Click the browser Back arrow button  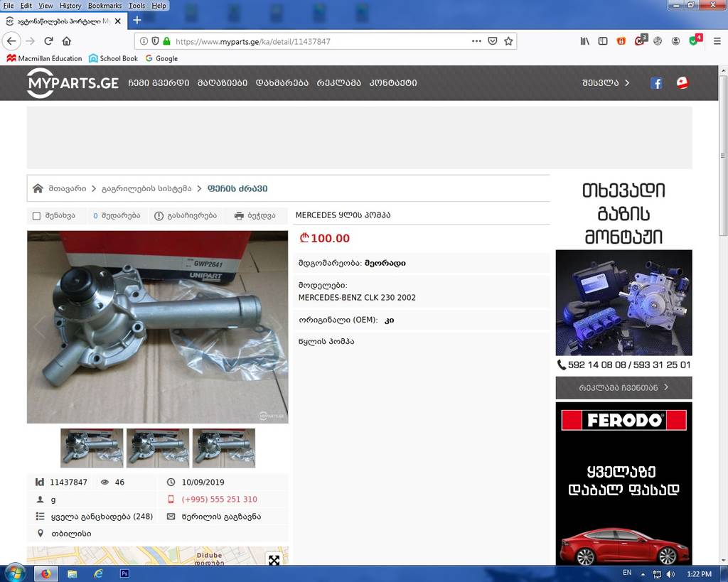(x=11, y=41)
